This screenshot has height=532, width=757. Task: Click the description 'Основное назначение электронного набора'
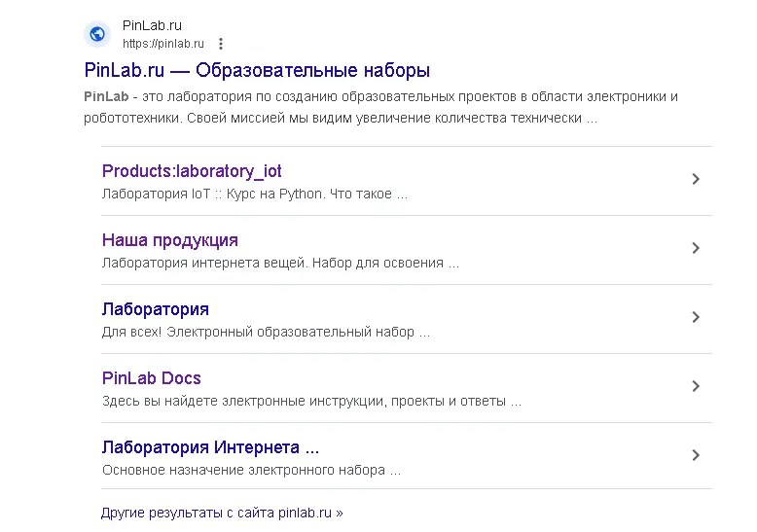pos(252,470)
